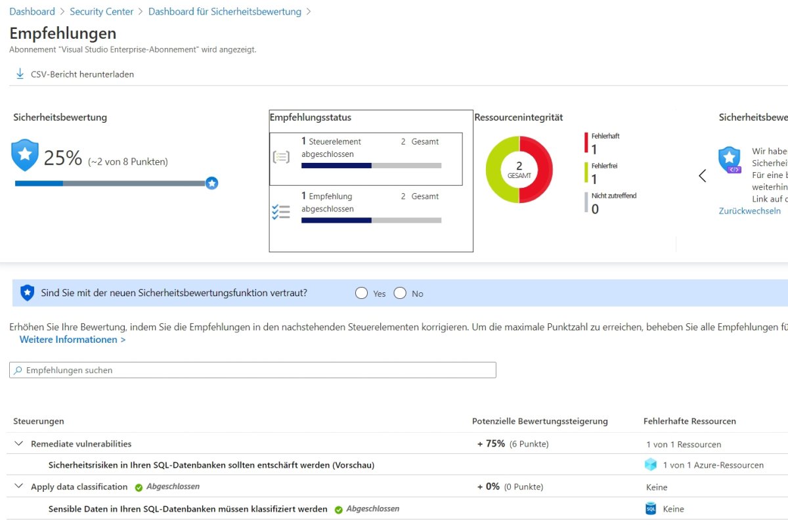
Task: Click the SQL database icon
Action: click(651, 508)
